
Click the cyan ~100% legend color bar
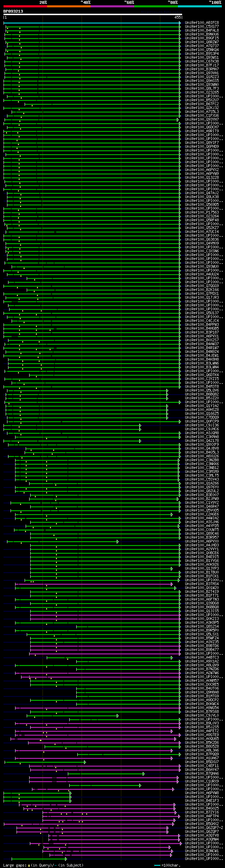[199, 6]
